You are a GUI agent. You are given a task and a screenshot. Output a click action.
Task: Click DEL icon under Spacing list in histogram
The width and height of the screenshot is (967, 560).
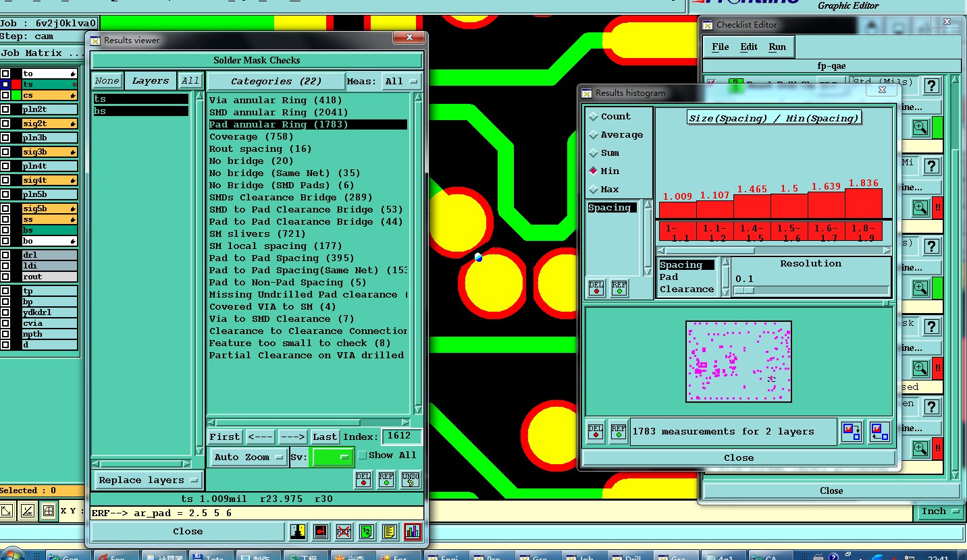pyautogui.click(x=596, y=289)
